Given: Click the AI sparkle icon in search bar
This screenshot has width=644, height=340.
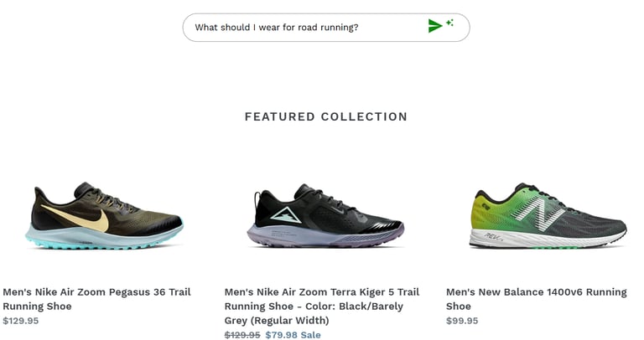Looking at the screenshot, I should click(x=450, y=23).
